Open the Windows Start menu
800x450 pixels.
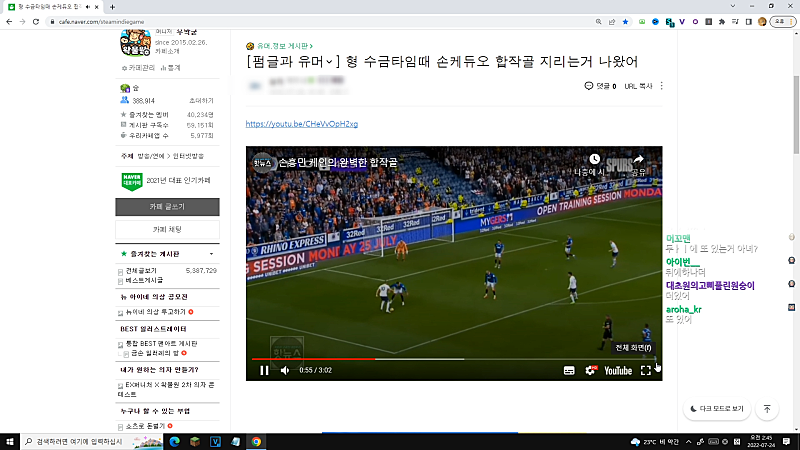click(x=10, y=442)
